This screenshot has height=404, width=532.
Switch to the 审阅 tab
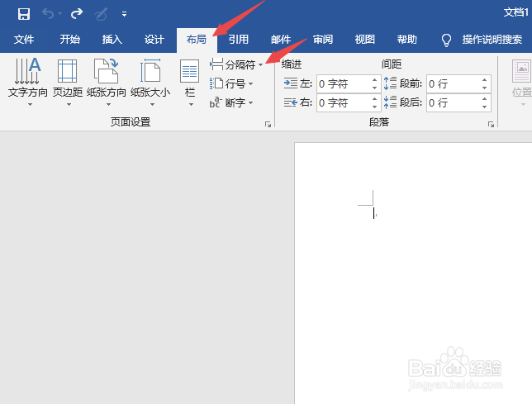pos(323,40)
